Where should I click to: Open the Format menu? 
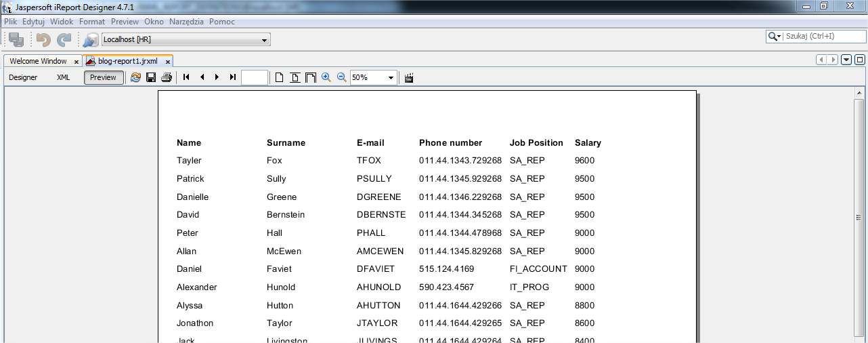coord(92,22)
